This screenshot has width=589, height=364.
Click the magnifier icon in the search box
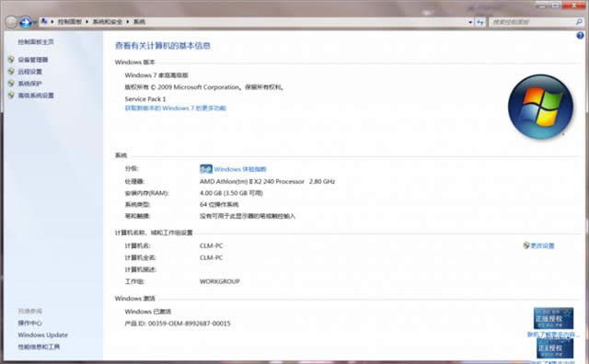(579, 22)
